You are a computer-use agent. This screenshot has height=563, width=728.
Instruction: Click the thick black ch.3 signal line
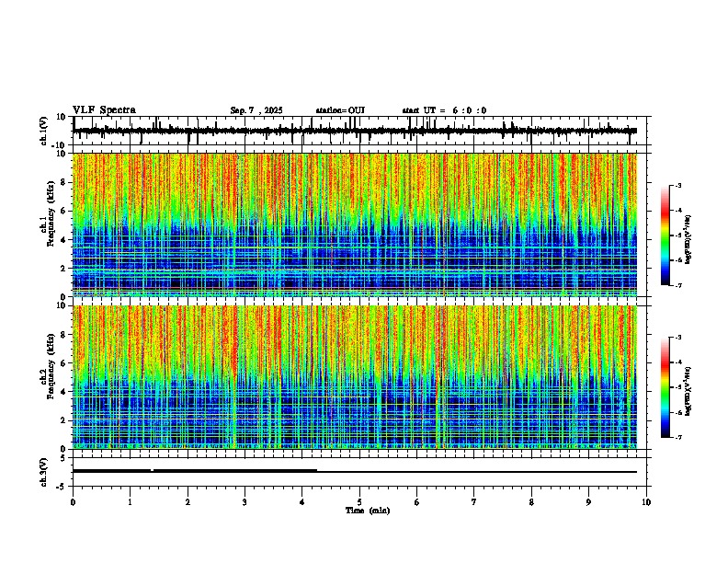(355, 472)
